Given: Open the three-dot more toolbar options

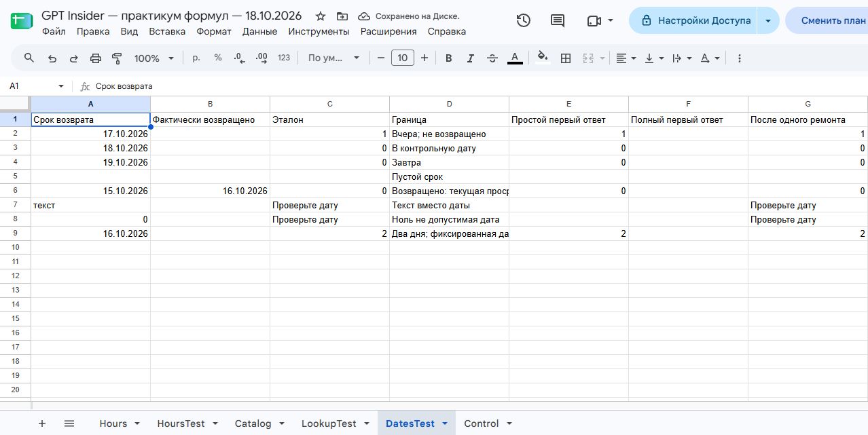Looking at the screenshot, I should tap(740, 58).
